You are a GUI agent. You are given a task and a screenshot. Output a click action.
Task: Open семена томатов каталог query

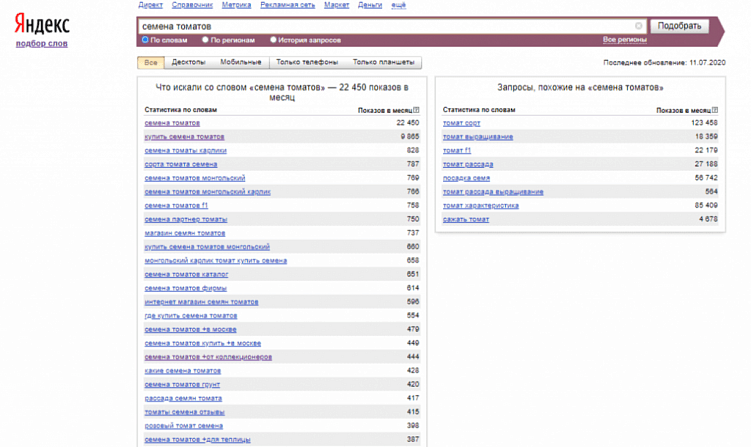pos(186,275)
